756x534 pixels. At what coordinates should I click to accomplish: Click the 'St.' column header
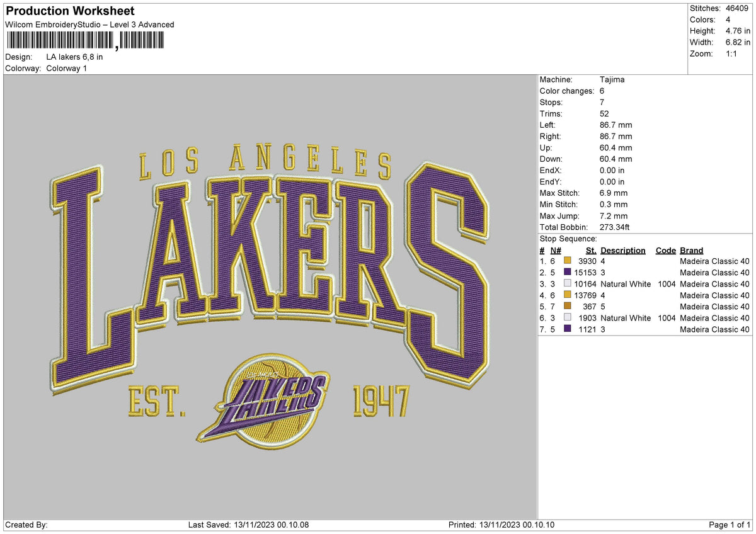click(x=591, y=251)
